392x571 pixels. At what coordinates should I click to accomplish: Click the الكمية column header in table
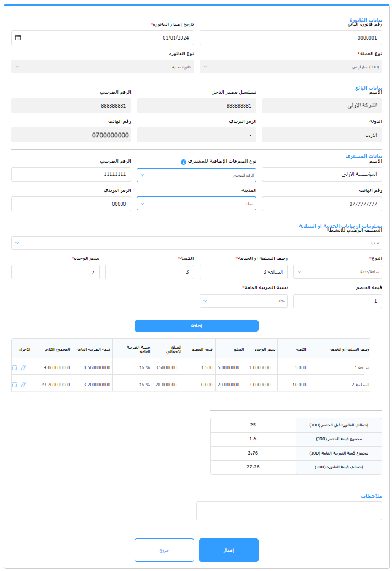pyautogui.click(x=300, y=349)
